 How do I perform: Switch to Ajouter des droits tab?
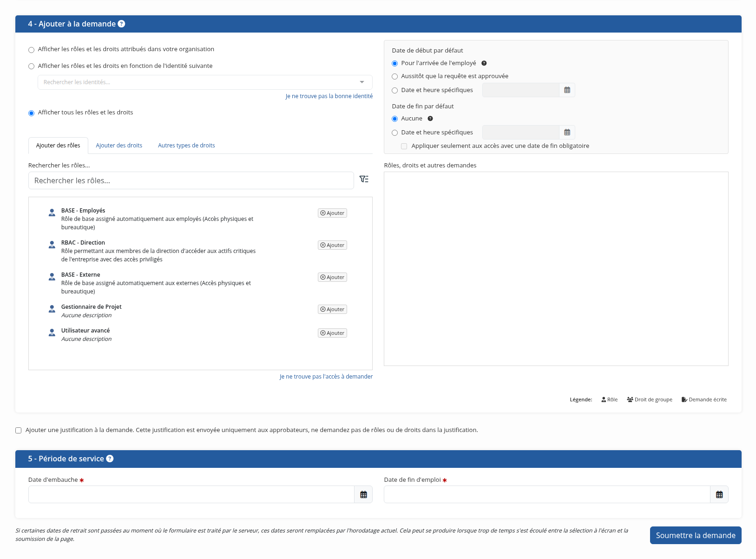[x=119, y=146]
